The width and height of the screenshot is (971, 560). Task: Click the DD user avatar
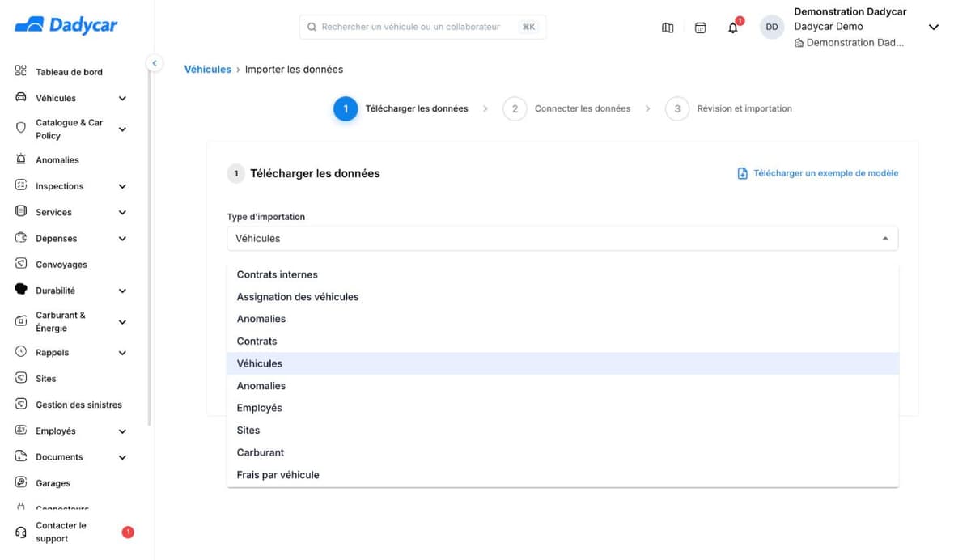[772, 27]
